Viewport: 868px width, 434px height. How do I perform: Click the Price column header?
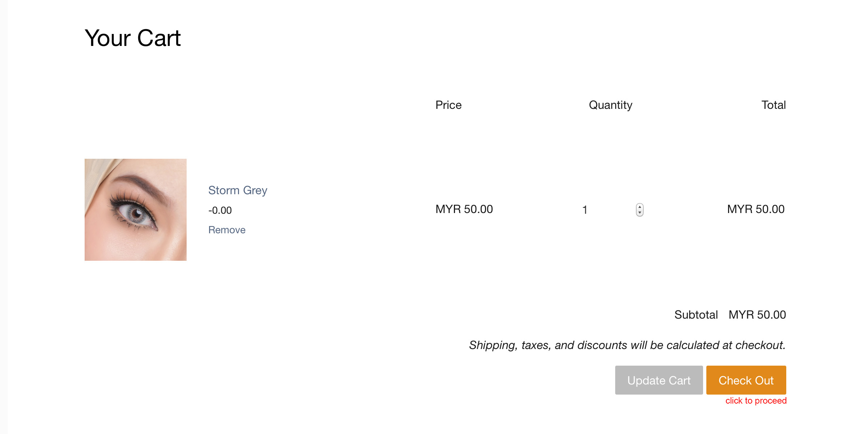click(448, 105)
